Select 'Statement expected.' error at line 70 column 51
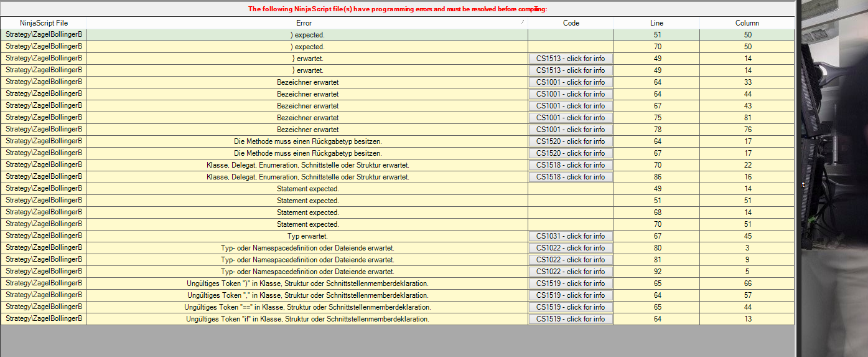 coord(307,224)
